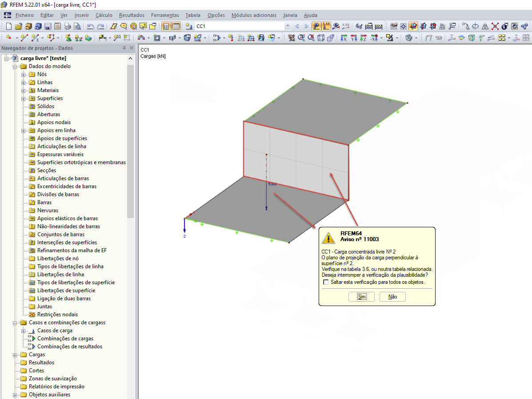532x399 pixels.
Task: Check 'Saltar esta verificação para todos os objetos'
Action: click(326, 282)
